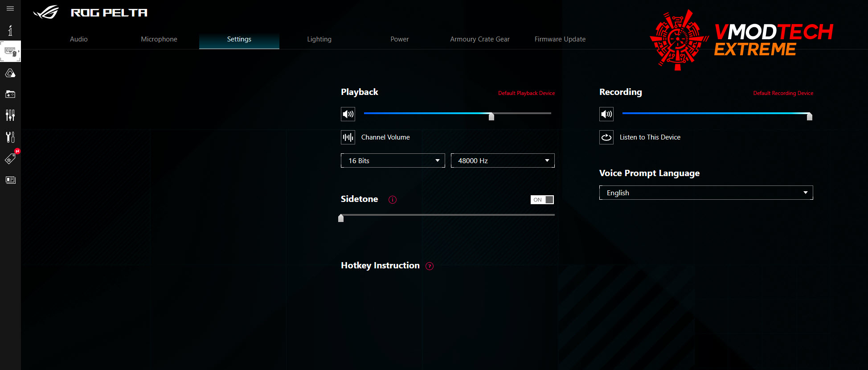This screenshot has height=370, width=868.
Task: Click the Voice Prompt Language heading
Action: point(649,173)
